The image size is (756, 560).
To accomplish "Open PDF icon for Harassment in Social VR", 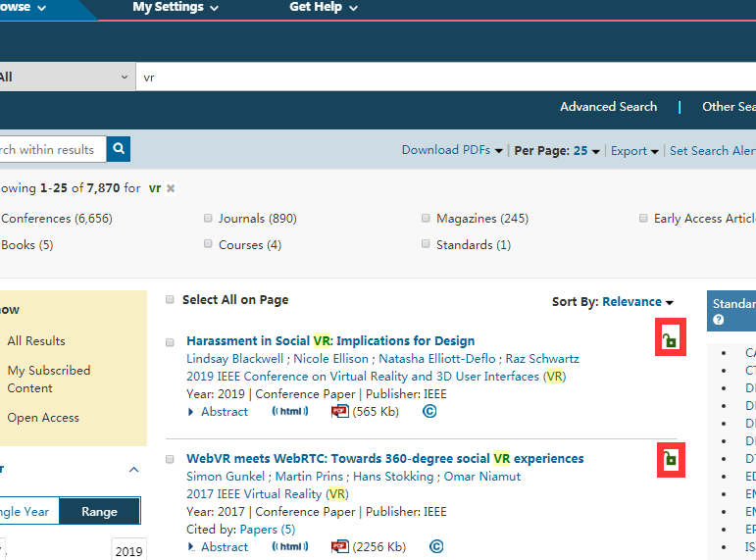I will pyautogui.click(x=340, y=412).
